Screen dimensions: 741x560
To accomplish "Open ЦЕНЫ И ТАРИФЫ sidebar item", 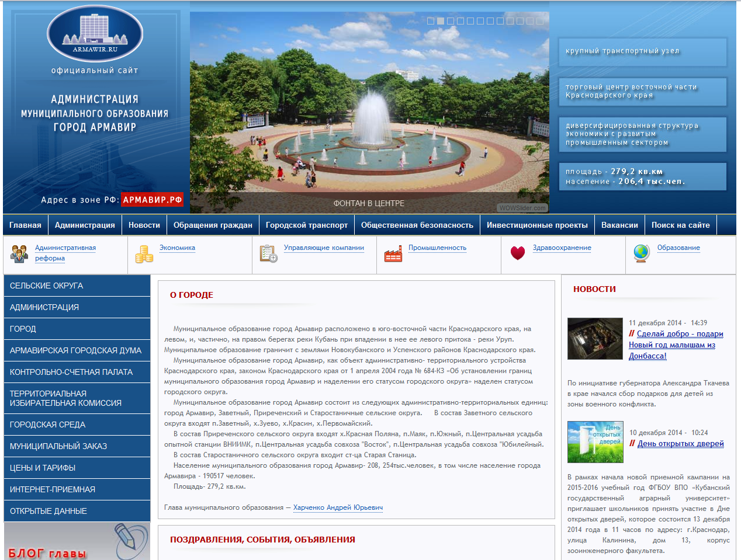I will (77, 468).
